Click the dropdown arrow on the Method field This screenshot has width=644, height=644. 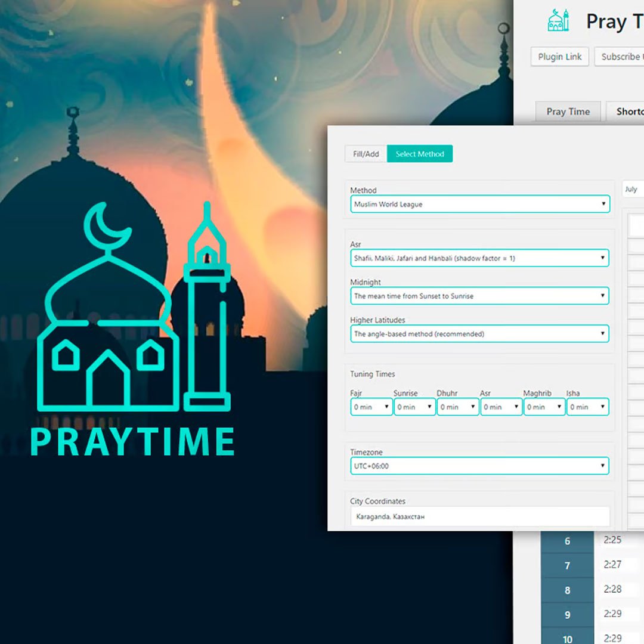(605, 204)
